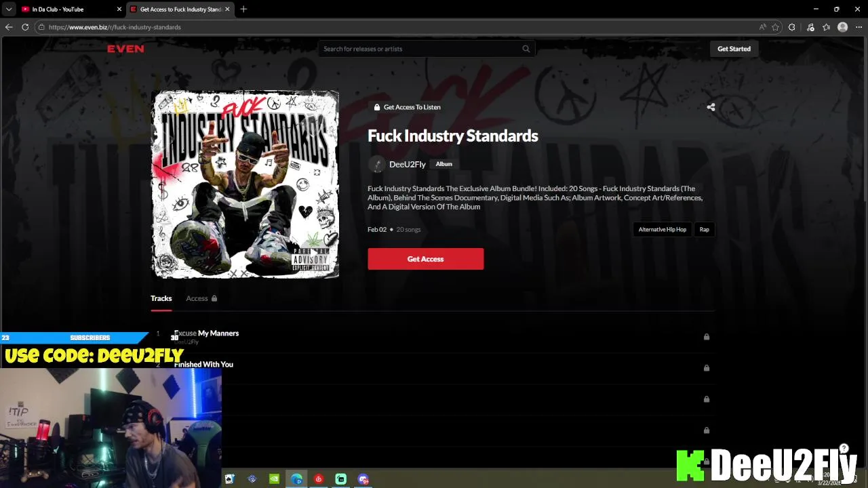
Task: Close the In Da Club YouTube tab
Action: pyautogui.click(x=119, y=9)
